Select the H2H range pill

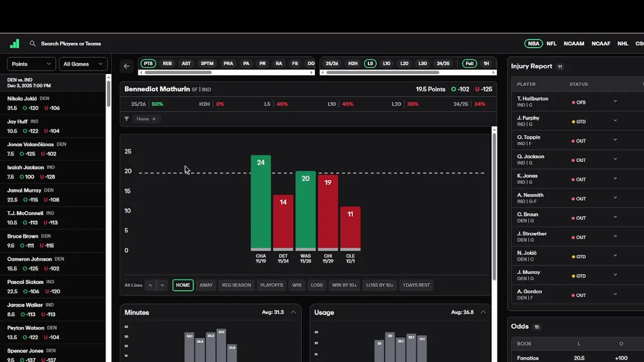(353, 64)
